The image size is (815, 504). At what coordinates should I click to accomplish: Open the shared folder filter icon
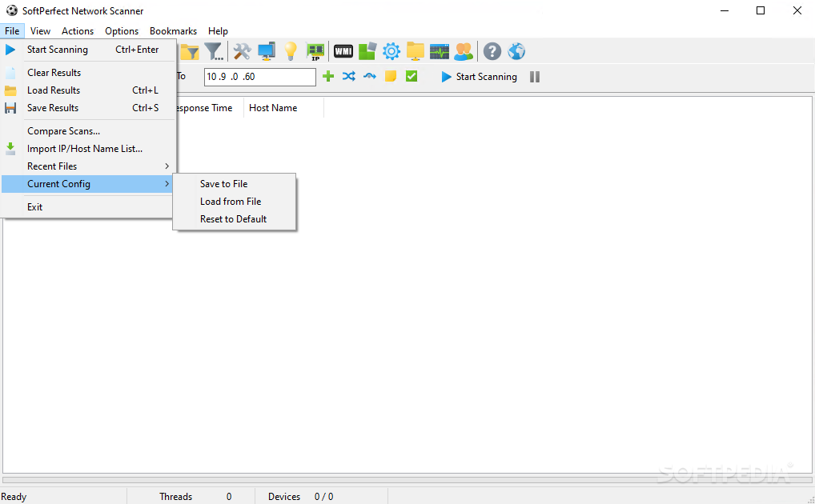[x=189, y=51]
